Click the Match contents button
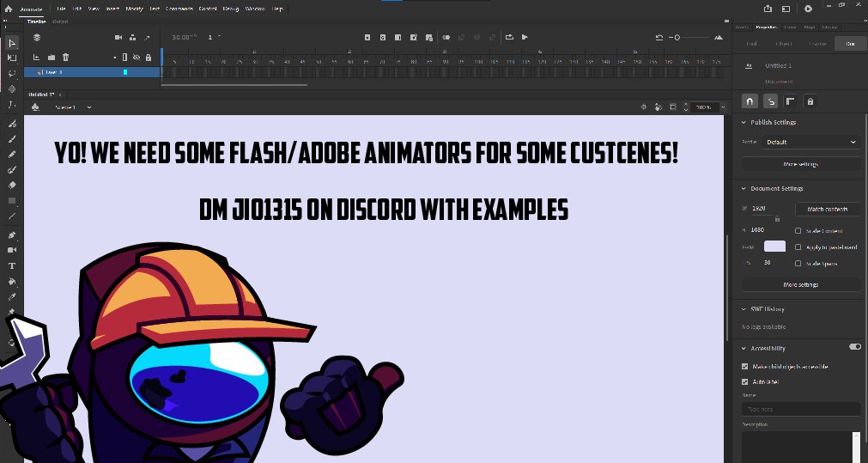The height and width of the screenshot is (463, 868). (828, 210)
